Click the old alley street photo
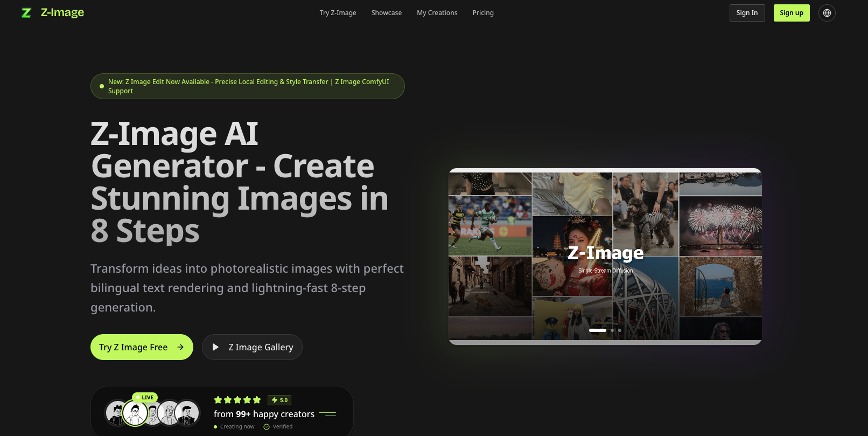Viewport: 868px width, 436px height. [490, 286]
